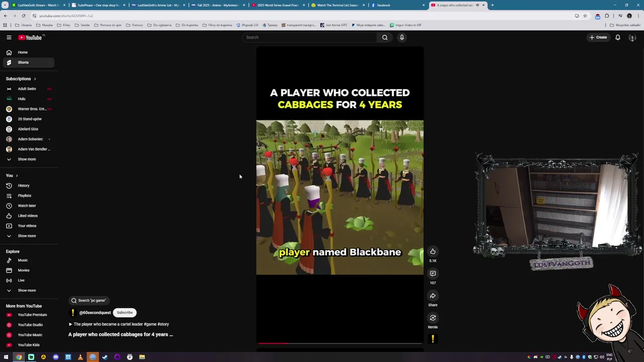The width and height of the screenshot is (644, 362).
Task: Open the Steam taskbar icon
Action: (x=105, y=357)
